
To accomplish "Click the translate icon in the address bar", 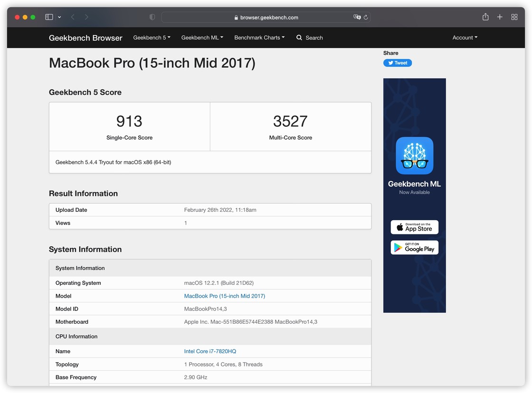I will (x=357, y=17).
